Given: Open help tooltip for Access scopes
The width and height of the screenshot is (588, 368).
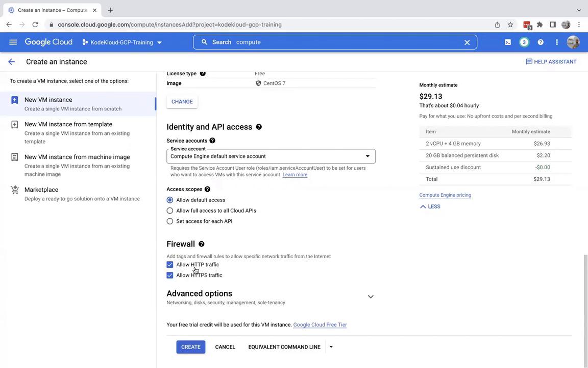Looking at the screenshot, I should pos(207,189).
